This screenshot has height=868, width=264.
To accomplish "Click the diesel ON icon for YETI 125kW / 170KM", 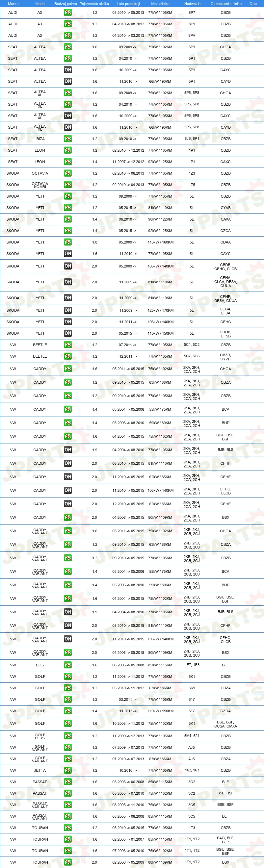I will click(x=68, y=310).
